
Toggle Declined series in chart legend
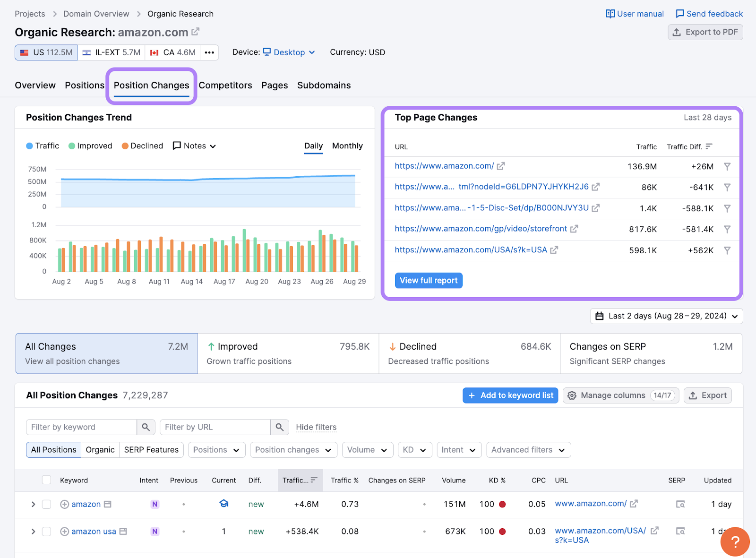[x=142, y=146]
